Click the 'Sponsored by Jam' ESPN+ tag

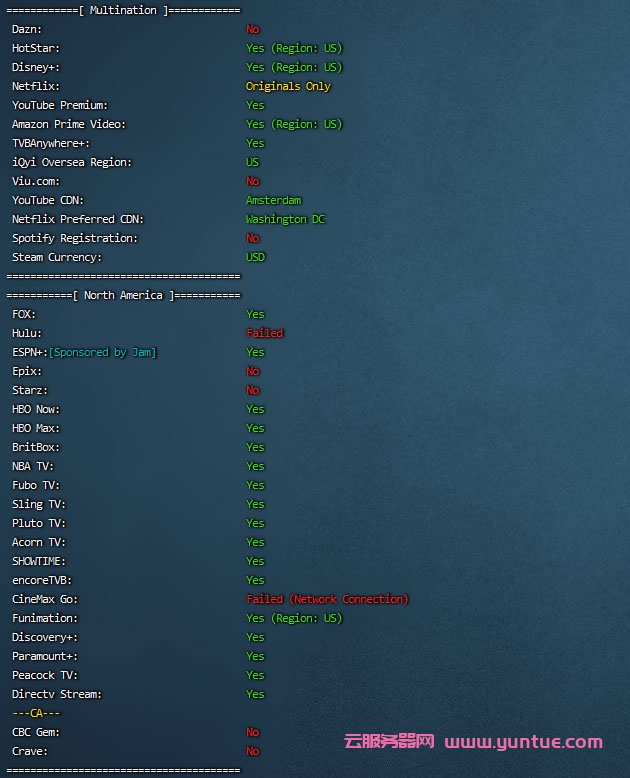(x=103, y=352)
